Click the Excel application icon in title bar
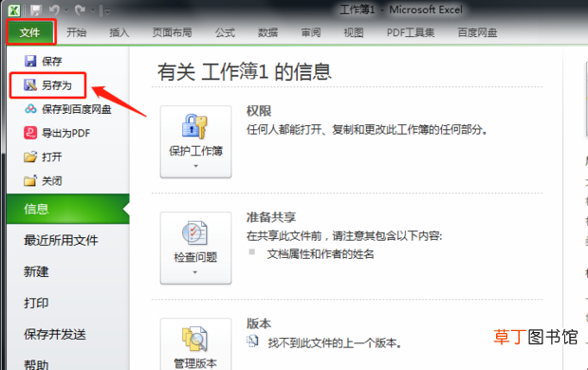Screen dimensions: 588x370 click(x=14, y=10)
